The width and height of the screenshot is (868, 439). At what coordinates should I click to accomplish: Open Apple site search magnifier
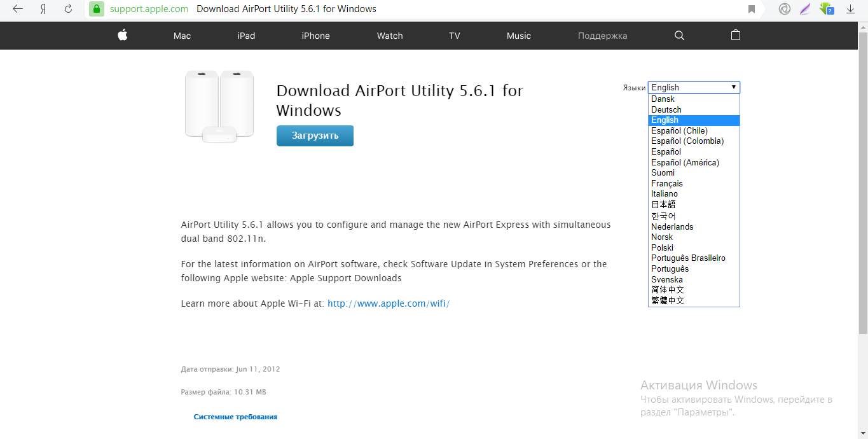click(679, 36)
